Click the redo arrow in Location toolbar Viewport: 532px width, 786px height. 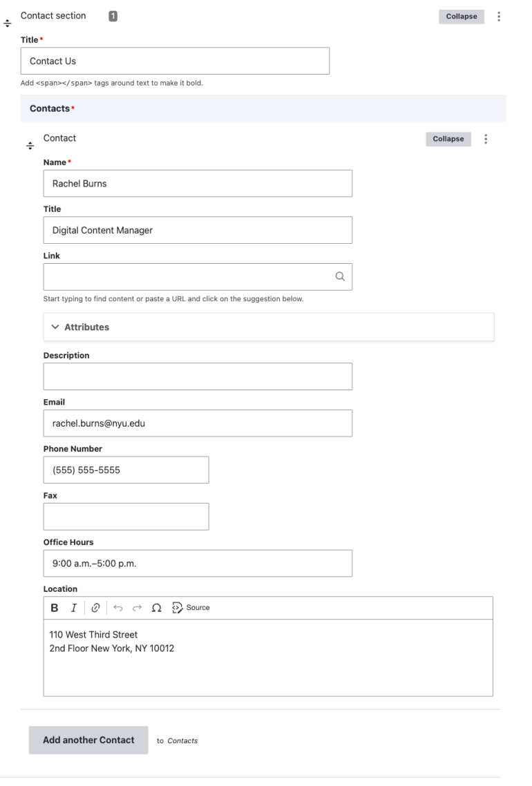click(137, 608)
